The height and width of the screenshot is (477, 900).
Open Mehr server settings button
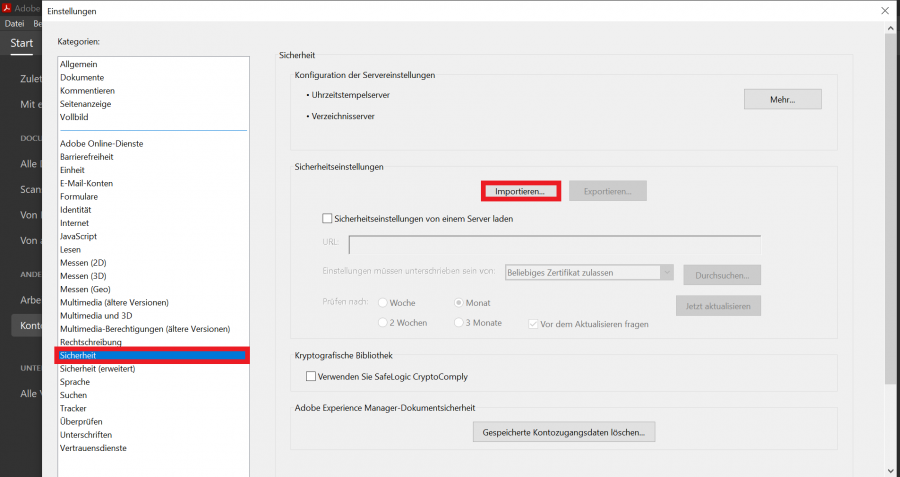tap(782, 100)
